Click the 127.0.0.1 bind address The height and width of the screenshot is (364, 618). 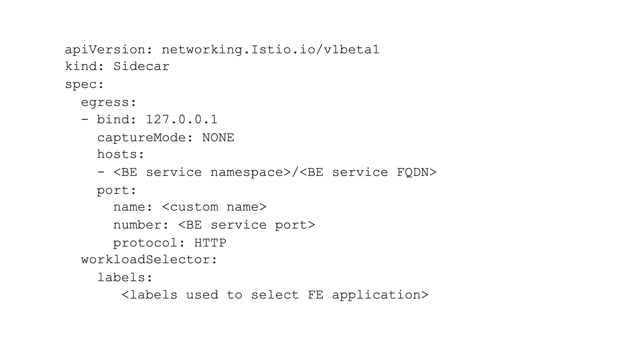182,120
